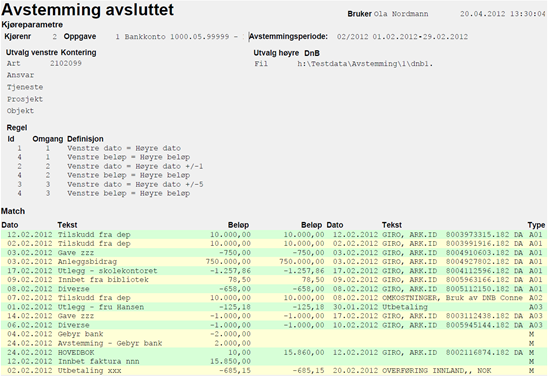Click the 'Tjeneste' field label
The height and width of the screenshot is (376, 548).
pyautogui.click(x=25, y=87)
